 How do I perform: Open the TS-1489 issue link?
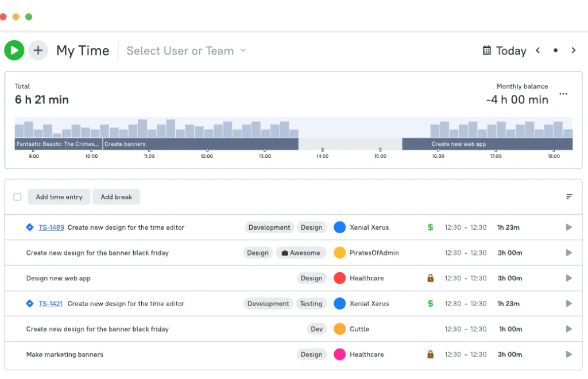[51, 227]
